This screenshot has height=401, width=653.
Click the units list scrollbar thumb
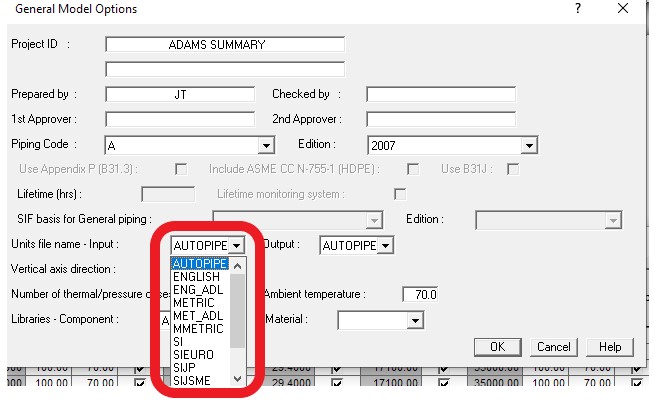click(237, 310)
